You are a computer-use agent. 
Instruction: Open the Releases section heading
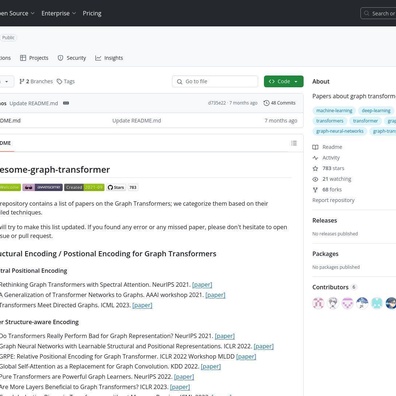[x=325, y=221]
